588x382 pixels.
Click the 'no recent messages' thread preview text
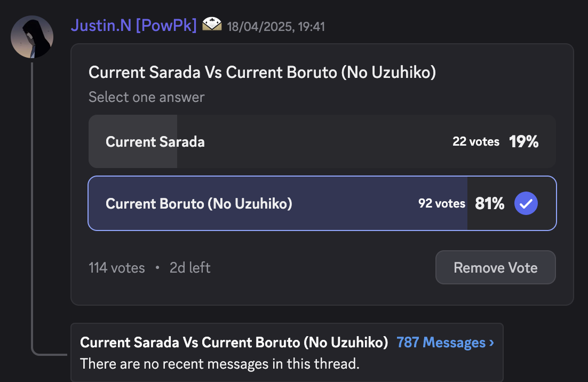[220, 364]
